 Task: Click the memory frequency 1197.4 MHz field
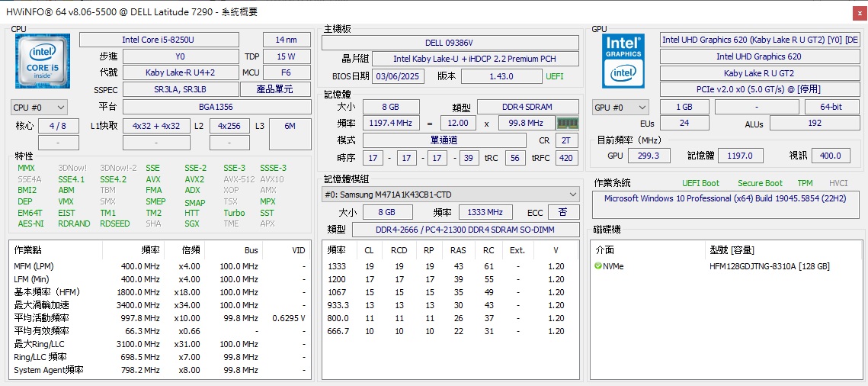[391, 123]
